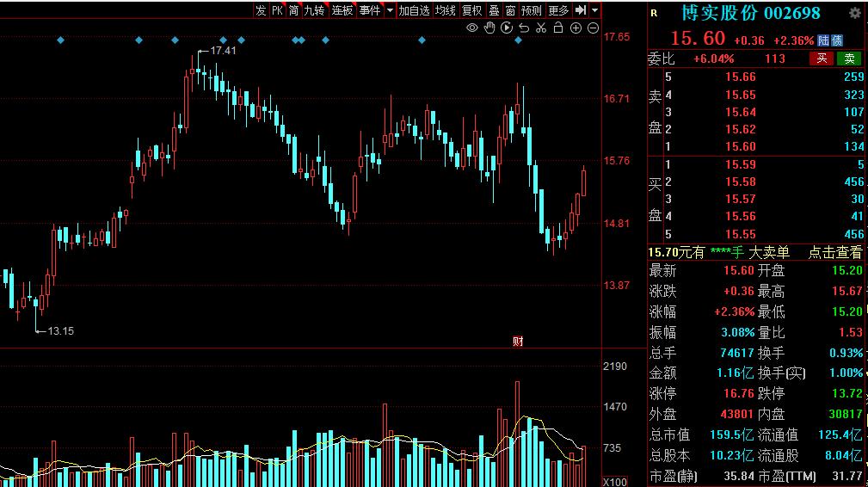Viewport: 868px width, 487px height.
Task: Click the 13.15 low price label
Action: 61,331
